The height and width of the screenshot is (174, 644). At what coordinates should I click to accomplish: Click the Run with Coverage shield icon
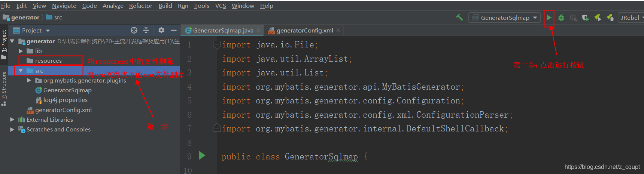586,18
